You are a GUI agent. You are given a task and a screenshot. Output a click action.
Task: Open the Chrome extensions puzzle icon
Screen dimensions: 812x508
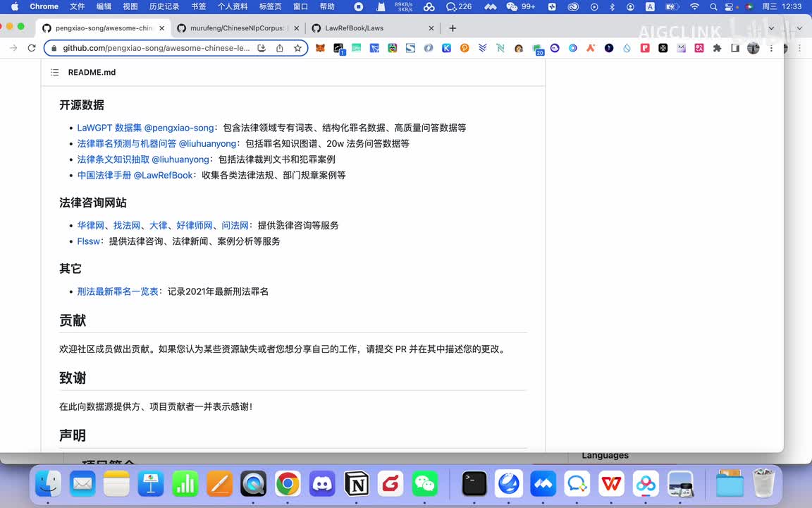(x=717, y=48)
